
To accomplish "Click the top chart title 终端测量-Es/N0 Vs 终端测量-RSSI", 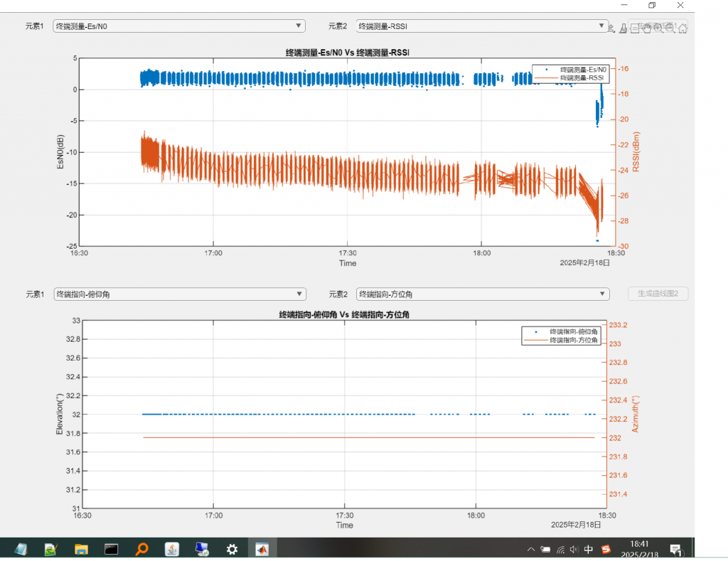I will (347, 53).
